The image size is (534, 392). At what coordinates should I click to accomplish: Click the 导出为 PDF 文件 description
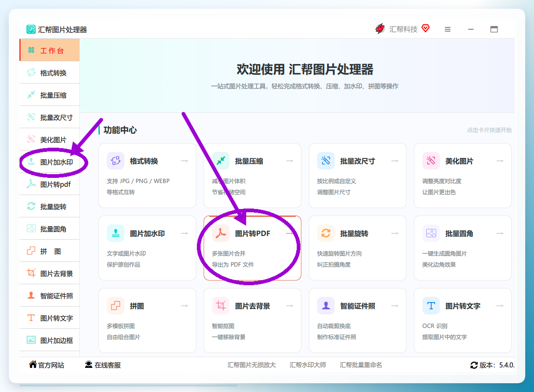[x=233, y=265]
